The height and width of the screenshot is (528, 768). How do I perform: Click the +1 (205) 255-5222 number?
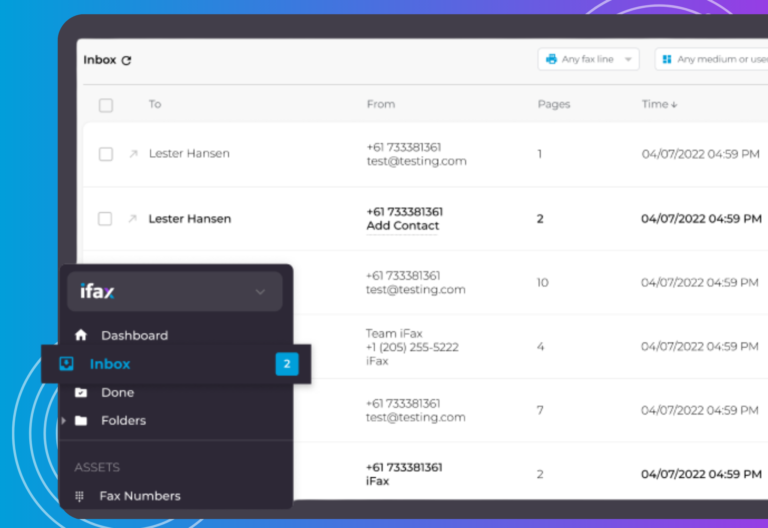[412, 347]
